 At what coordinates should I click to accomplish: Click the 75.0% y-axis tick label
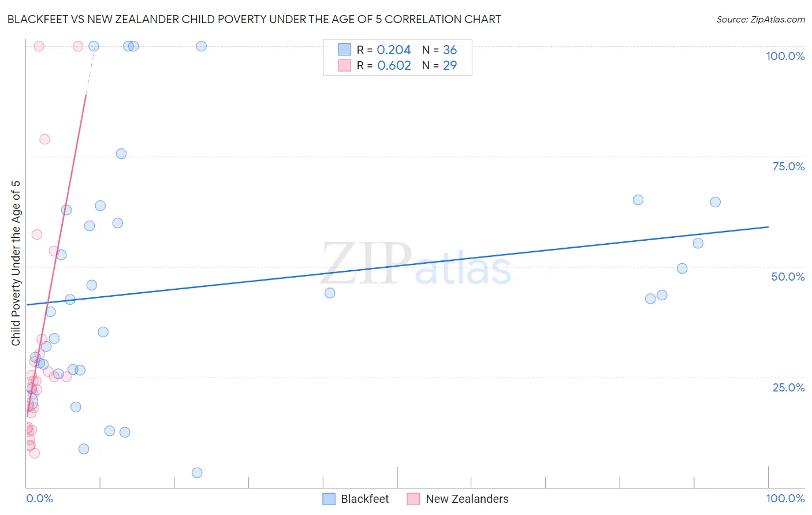coord(788,167)
